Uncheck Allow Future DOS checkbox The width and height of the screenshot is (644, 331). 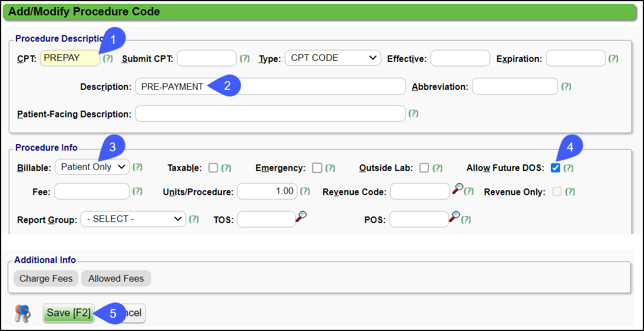tap(555, 168)
